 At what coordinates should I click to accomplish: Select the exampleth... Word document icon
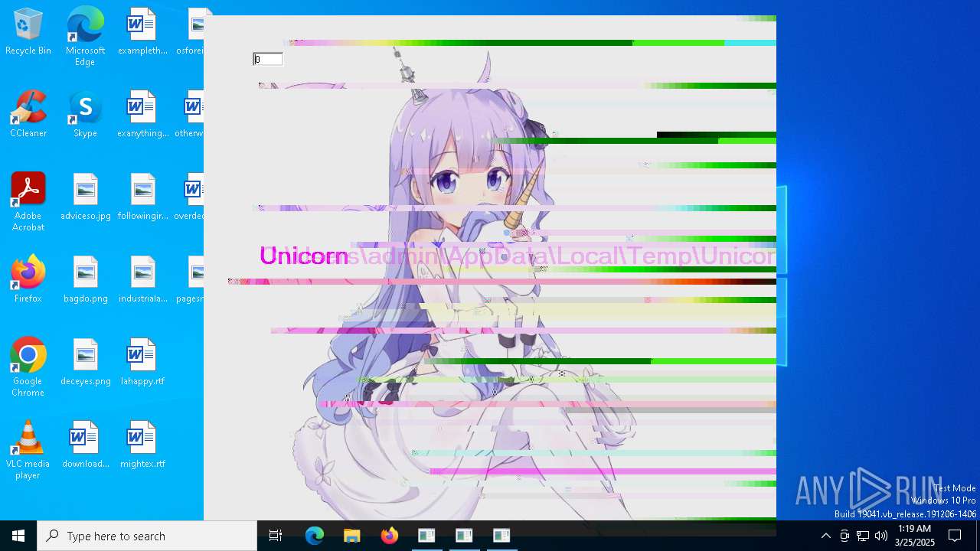point(142,32)
